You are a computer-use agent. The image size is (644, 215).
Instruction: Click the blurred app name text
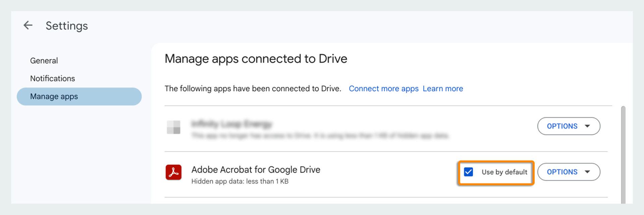tap(231, 124)
